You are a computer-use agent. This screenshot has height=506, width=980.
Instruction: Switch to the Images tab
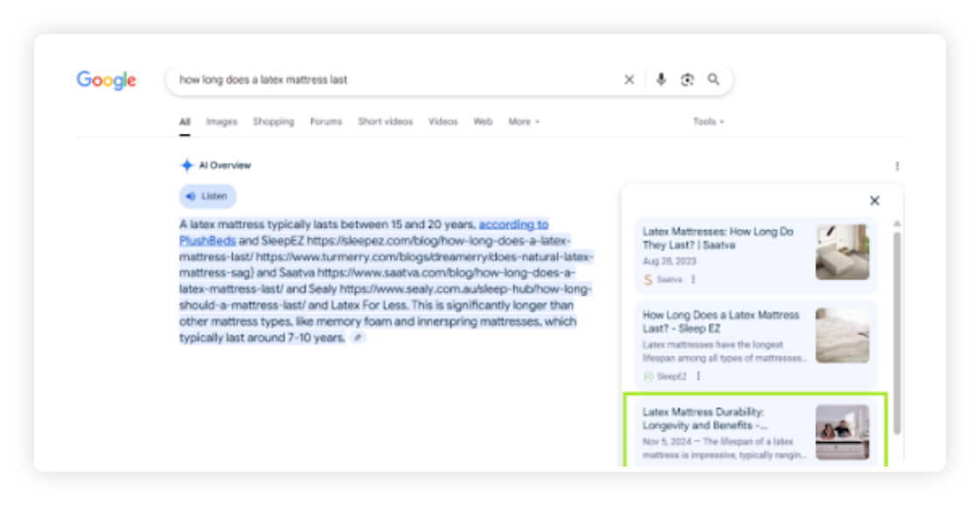(222, 122)
